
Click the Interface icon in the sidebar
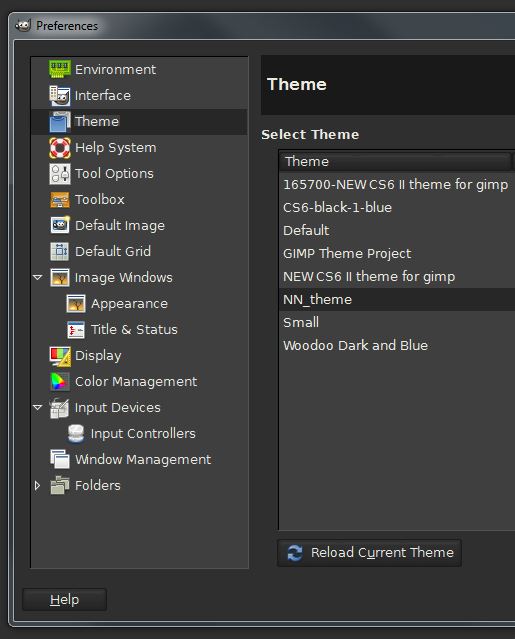tap(59, 95)
